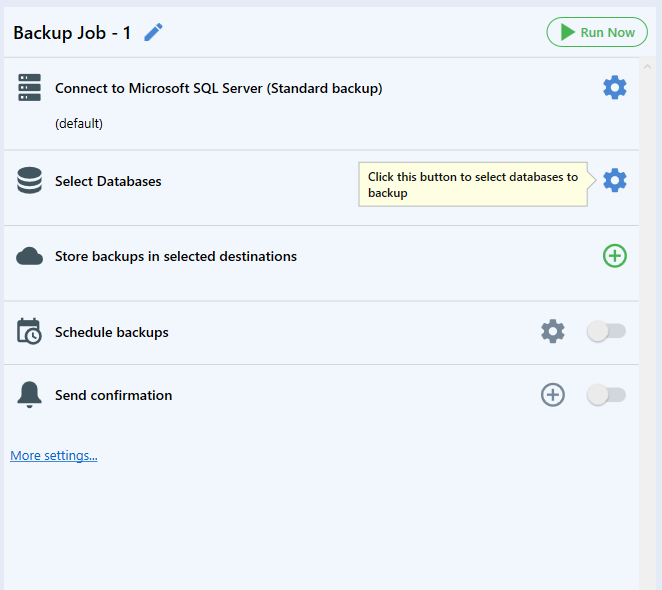Open Select Databases gear settings
Screen dimensions: 662x590
tap(615, 180)
